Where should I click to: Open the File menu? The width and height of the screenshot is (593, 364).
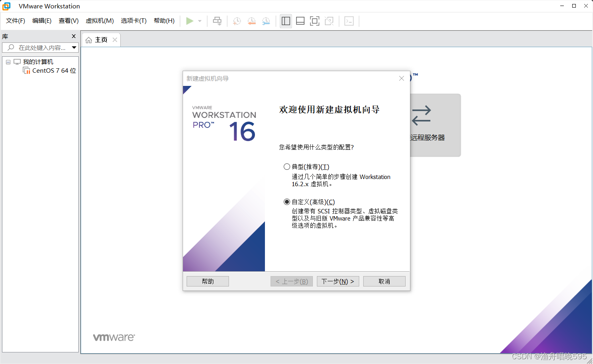16,21
